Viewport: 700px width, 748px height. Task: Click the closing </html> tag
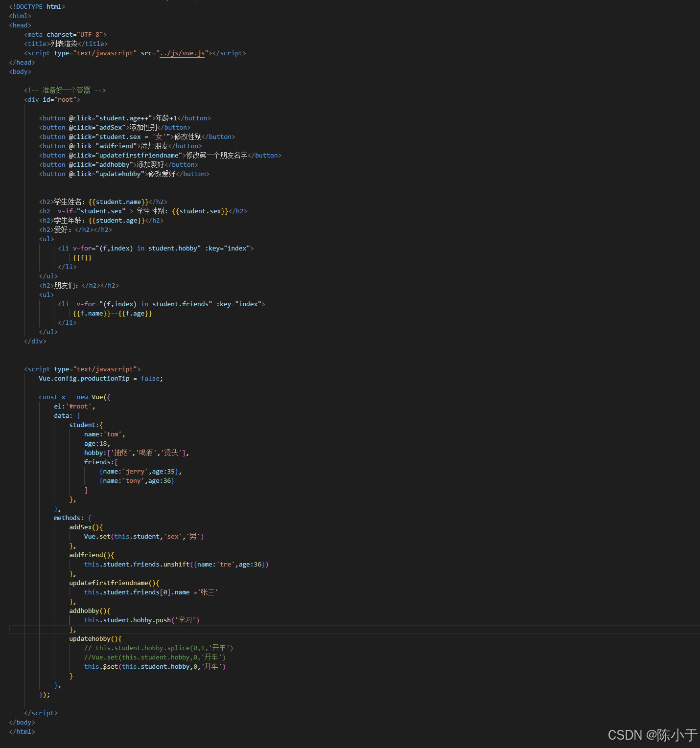click(22, 731)
